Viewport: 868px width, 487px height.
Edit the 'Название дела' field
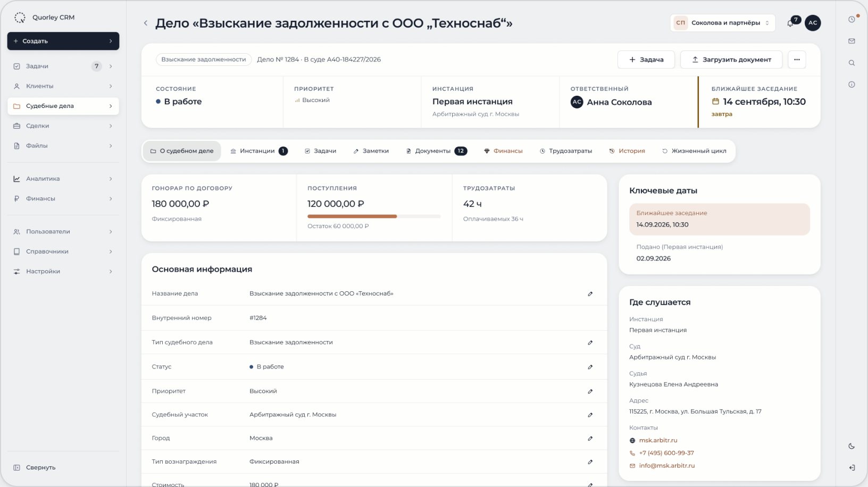590,293
